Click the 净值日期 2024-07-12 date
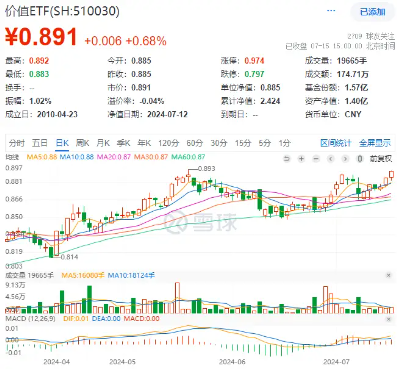 167,114
